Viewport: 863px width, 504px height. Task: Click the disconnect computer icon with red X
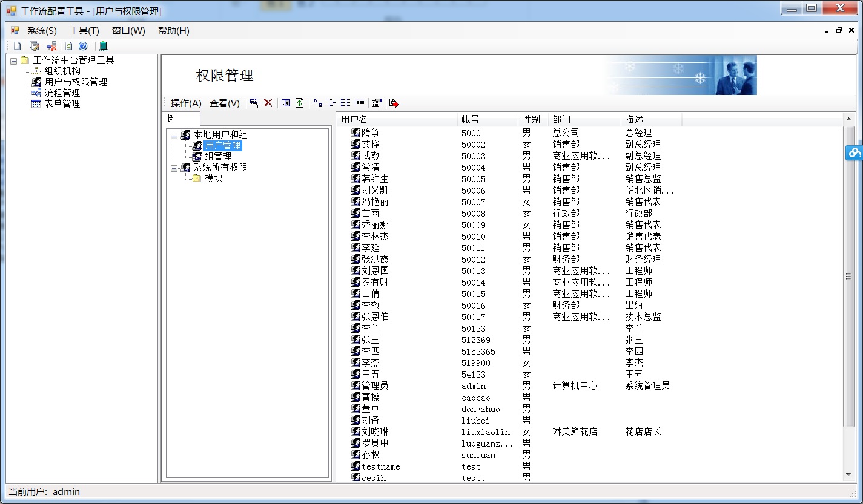click(x=51, y=46)
